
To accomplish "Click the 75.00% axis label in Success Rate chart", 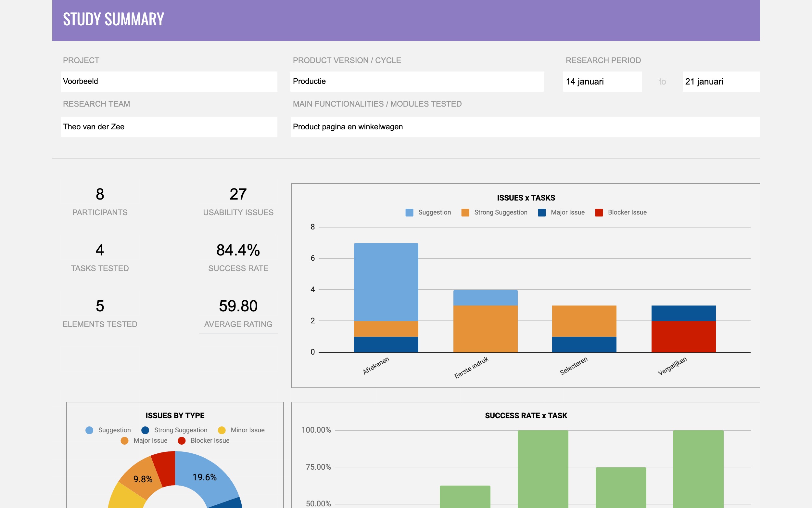I will pos(318,467).
